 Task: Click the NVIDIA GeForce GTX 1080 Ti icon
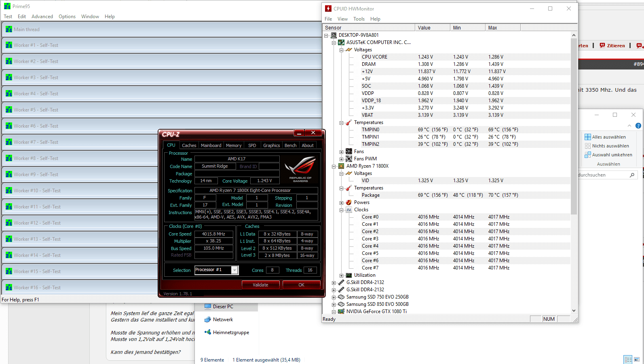coord(341,311)
